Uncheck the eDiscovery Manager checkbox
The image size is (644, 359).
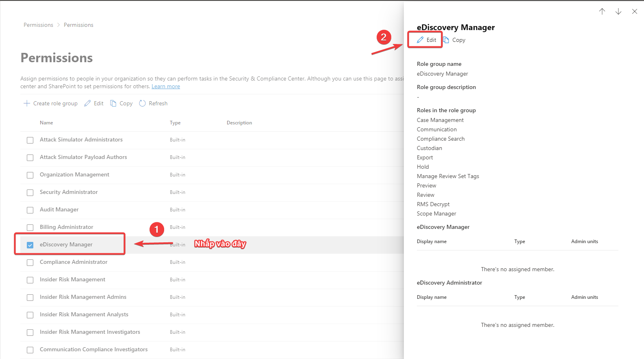(x=30, y=245)
